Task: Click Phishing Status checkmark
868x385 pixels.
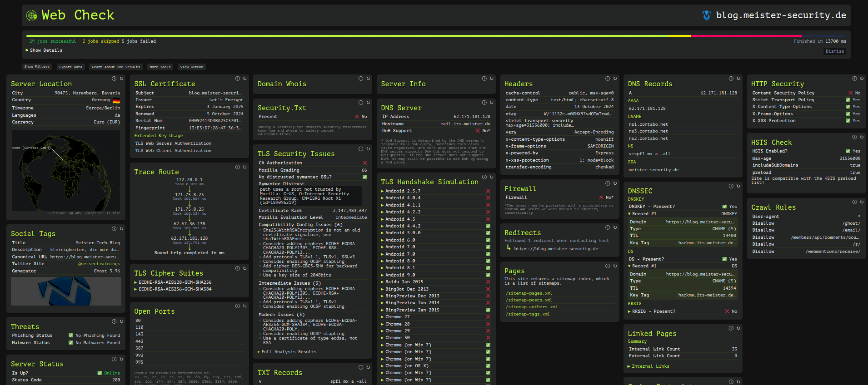Action: point(71,336)
